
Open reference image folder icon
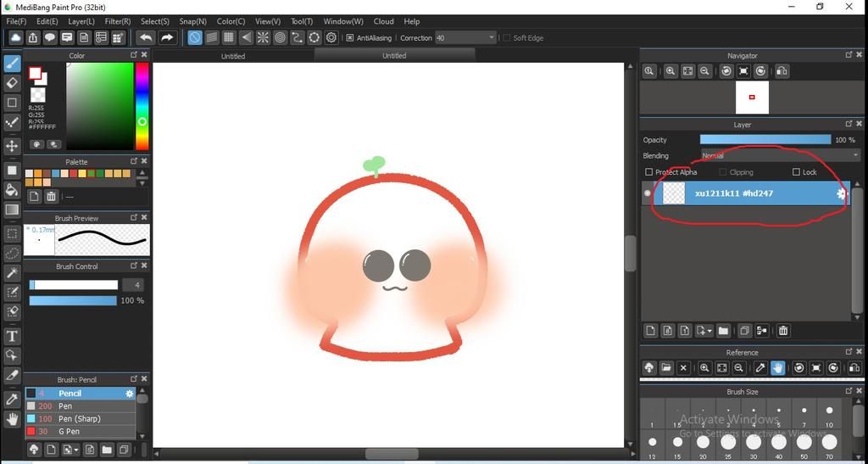coord(666,367)
